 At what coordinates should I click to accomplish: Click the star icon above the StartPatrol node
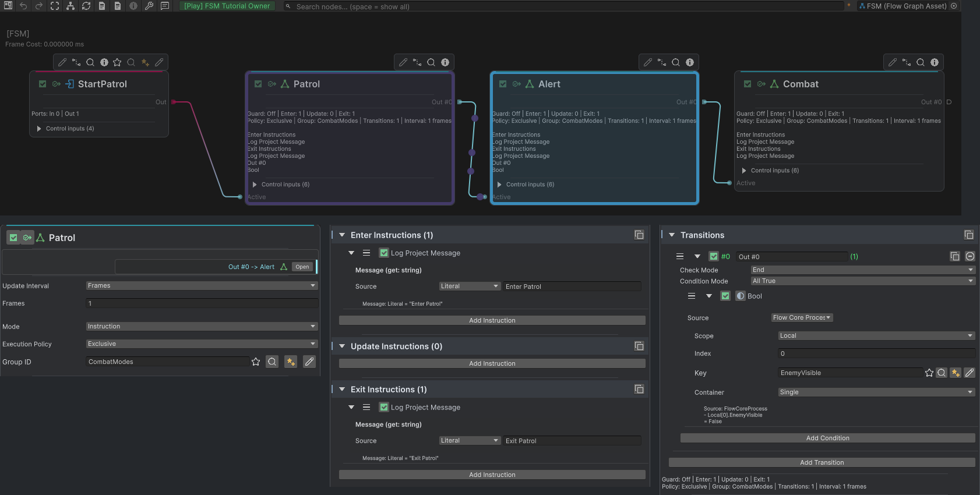[x=117, y=62]
